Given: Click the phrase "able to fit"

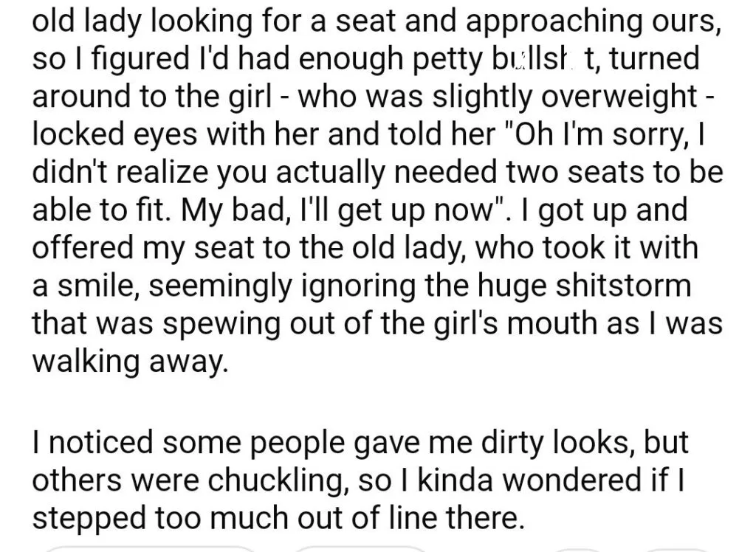Looking at the screenshot, I should pos(100,210).
